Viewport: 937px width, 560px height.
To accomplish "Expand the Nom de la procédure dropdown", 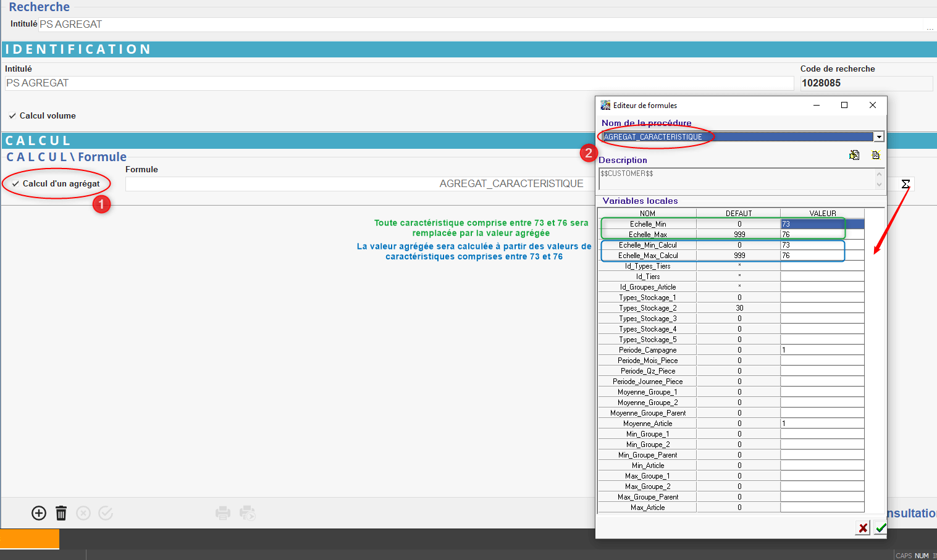I will (878, 137).
